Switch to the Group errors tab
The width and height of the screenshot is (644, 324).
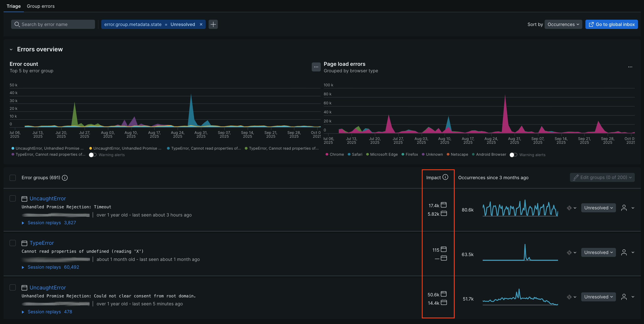click(x=41, y=6)
